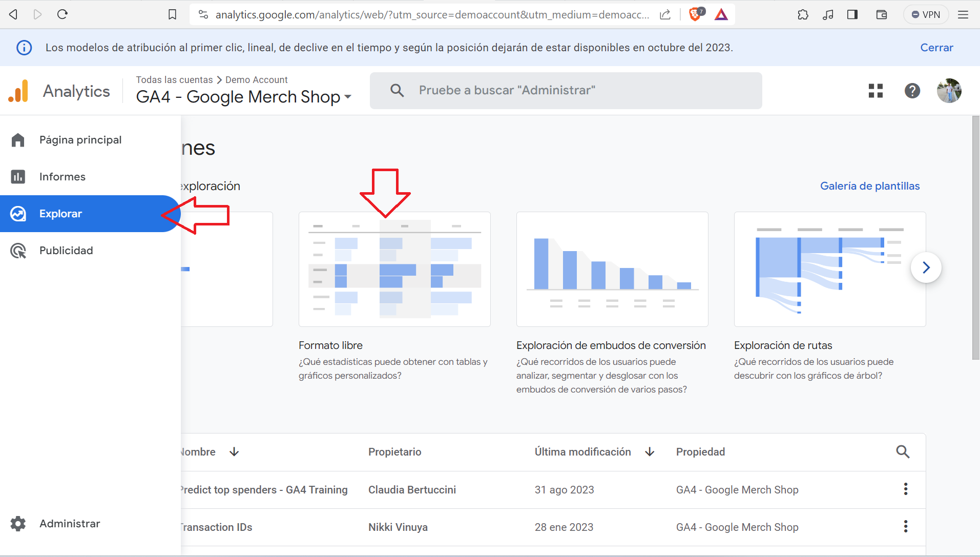
Task: Click Claudia Bertuccini owner cell
Action: (x=412, y=490)
